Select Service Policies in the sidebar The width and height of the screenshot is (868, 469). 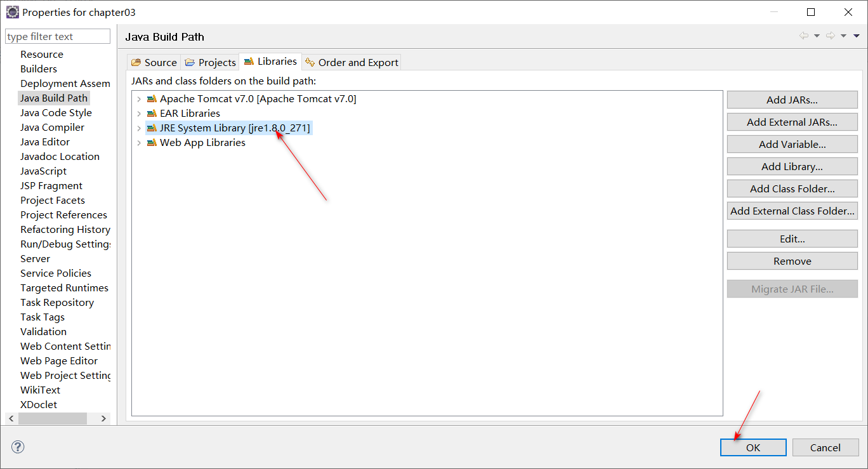[56, 274]
